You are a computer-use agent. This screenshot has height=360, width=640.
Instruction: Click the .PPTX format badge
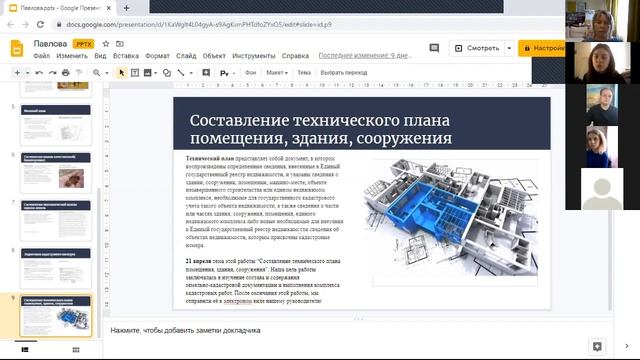[84, 44]
